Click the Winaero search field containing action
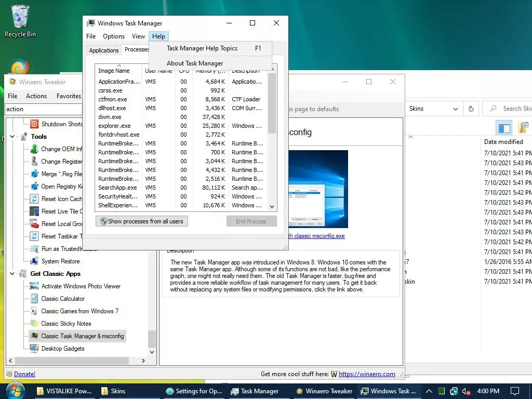532x399 pixels. pyautogui.click(x=44, y=109)
